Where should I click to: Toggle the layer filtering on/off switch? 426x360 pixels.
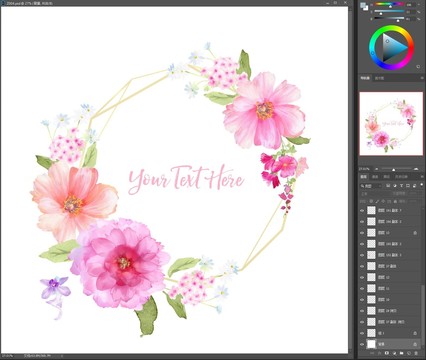click(x=422, y=185)
